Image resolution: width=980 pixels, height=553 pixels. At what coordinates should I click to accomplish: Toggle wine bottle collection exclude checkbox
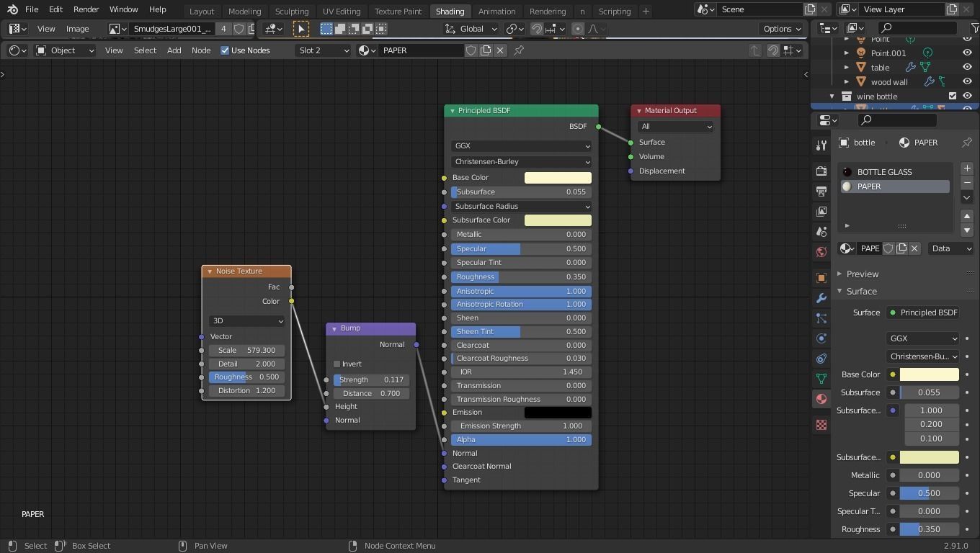point(953,96)
